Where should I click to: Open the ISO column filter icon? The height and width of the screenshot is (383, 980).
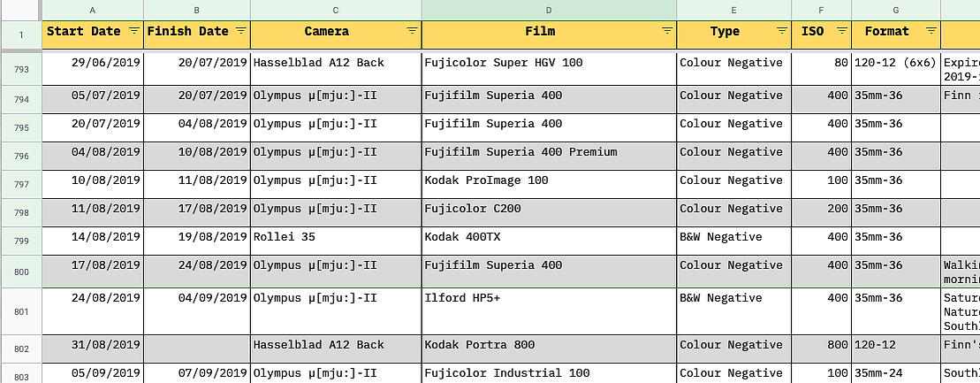[842, 31]
